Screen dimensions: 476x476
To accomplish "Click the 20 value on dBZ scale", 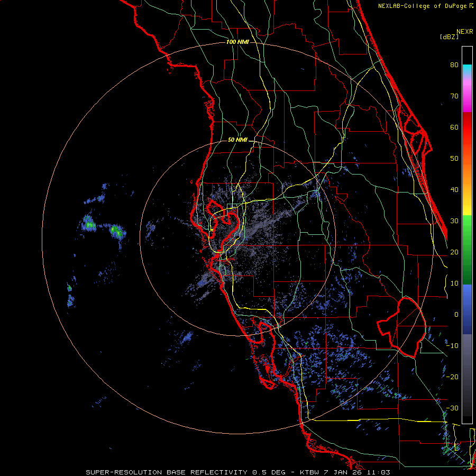I will click(x=454, y=252).
